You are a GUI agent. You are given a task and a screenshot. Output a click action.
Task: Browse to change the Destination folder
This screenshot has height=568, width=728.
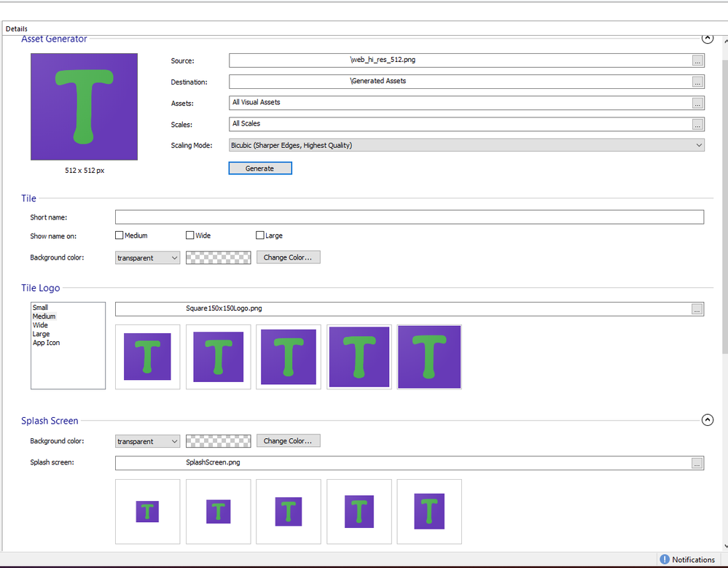tap(698, 81)
